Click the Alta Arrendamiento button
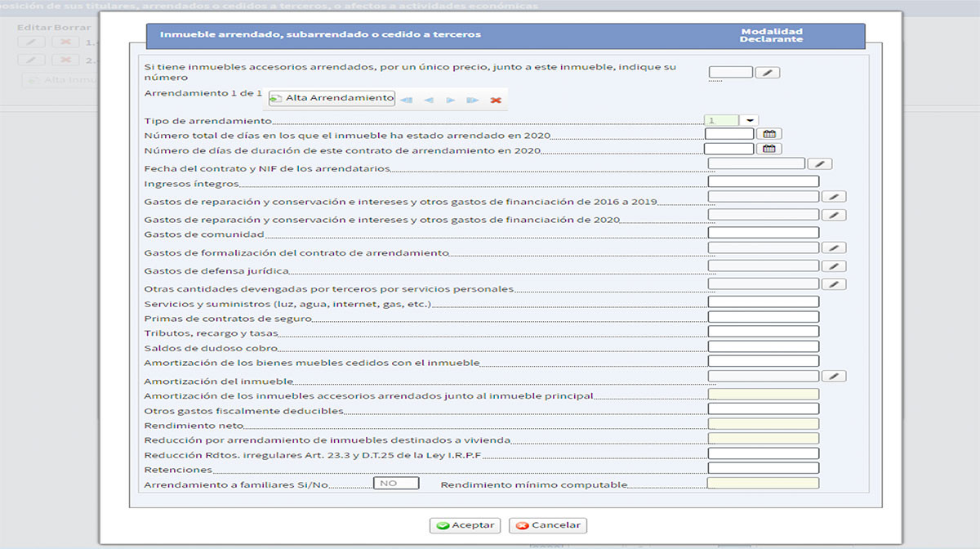 [x=332, y=98]
